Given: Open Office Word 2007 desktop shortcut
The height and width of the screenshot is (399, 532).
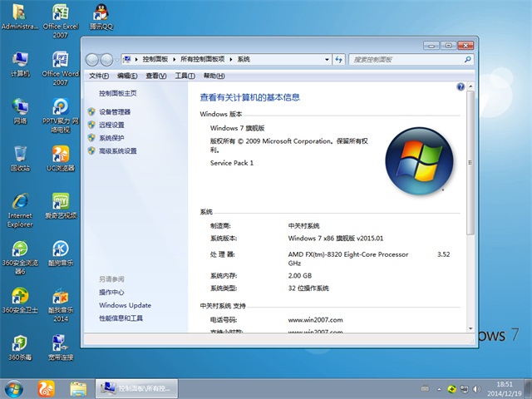Looking at the screenshot, I should point(61,68).
